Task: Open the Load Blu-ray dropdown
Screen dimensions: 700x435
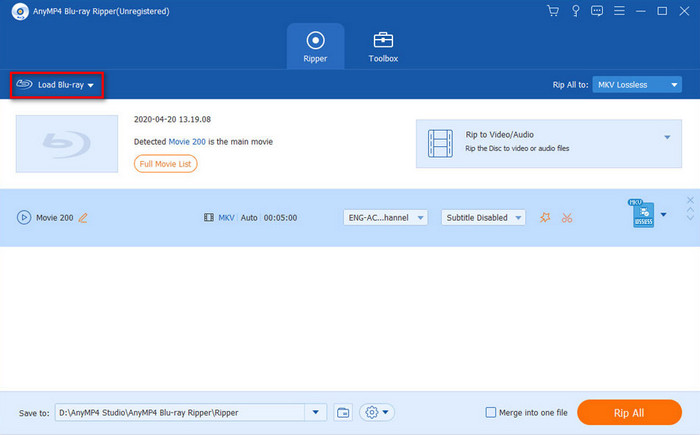Action: click(x=57, y=85)
